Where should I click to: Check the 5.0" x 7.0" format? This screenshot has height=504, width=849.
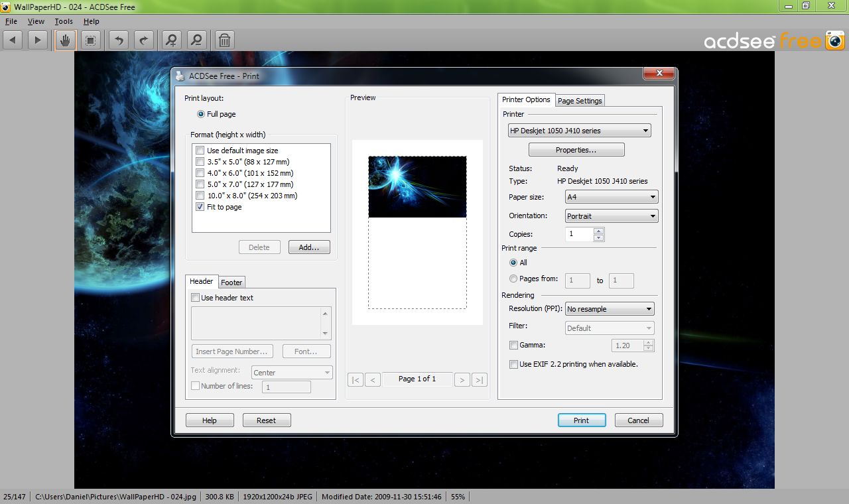pyautogui.click(x=200, y=184)
